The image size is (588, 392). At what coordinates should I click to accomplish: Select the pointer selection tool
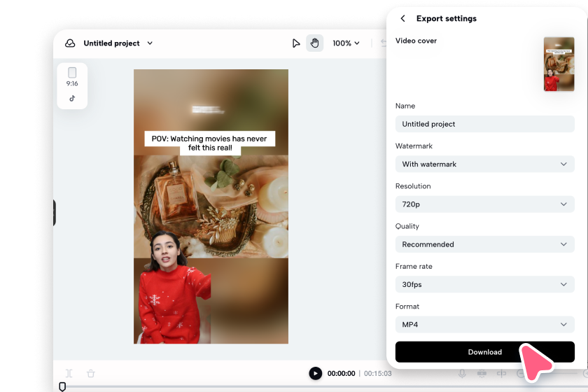(x=296, y=43)
